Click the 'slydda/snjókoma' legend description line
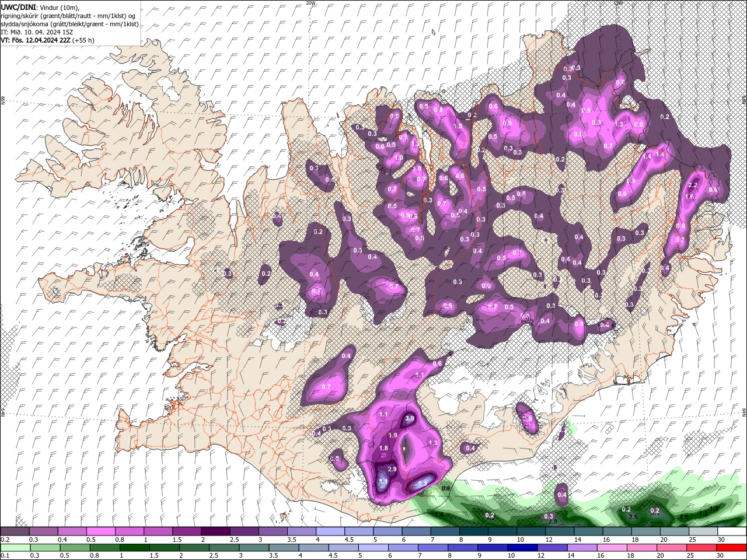Image resolution: width=747 pixels, height=560 pixels. click(x=69, y=24)
